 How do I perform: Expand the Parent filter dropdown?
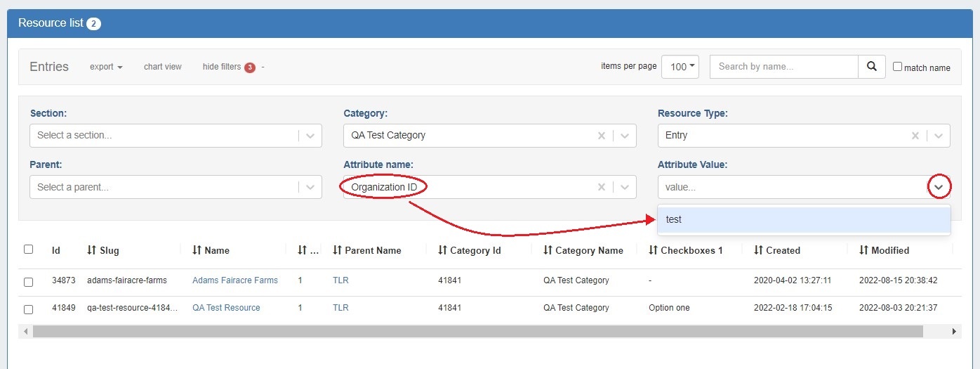[x=310, y=188]
